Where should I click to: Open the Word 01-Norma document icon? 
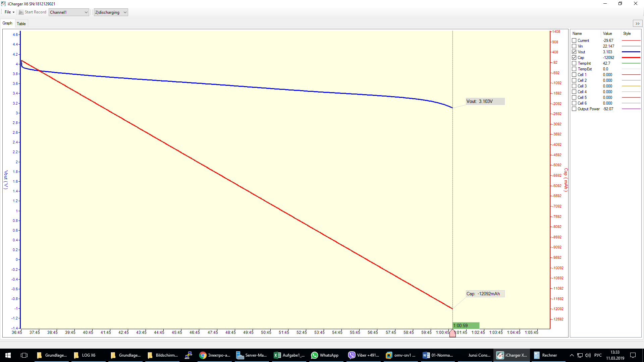(x=426, y=355)
